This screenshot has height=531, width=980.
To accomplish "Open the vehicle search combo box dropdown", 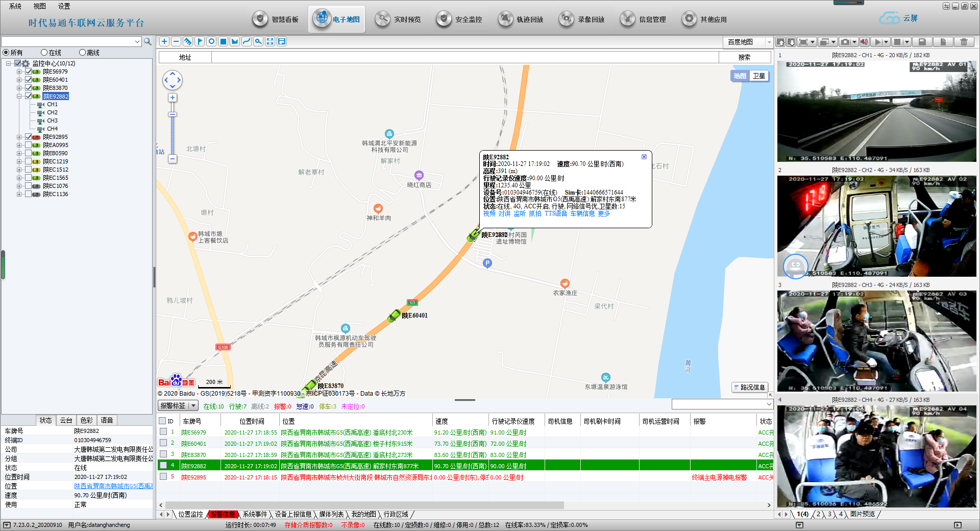I will point(137,42).
